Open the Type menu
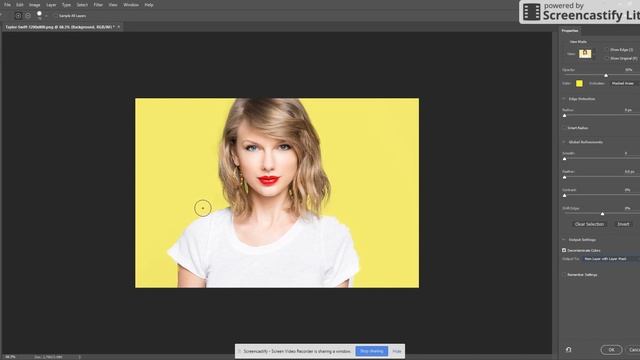Viewport: 640px width, 360px height. [x=66, y=5]
